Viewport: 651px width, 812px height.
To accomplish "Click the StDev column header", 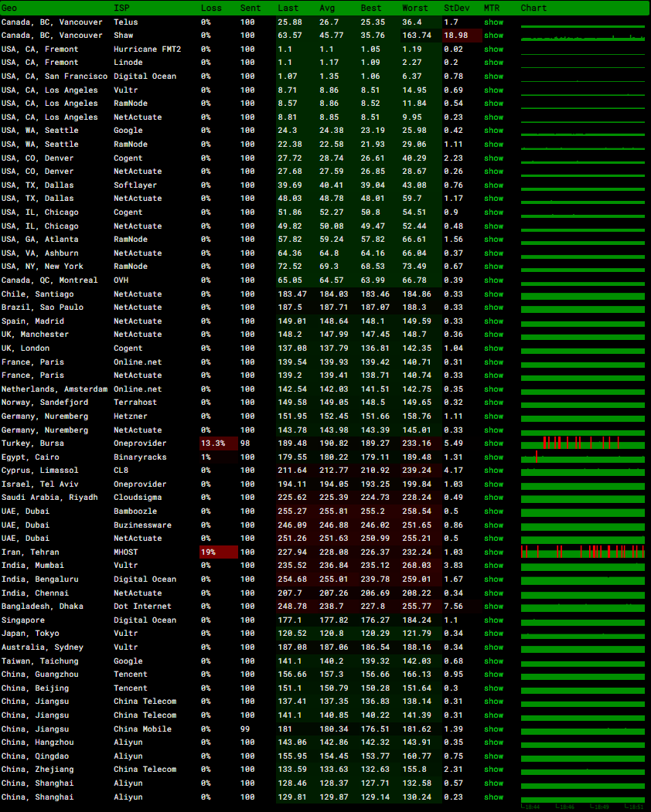I will tap(455, 8).
